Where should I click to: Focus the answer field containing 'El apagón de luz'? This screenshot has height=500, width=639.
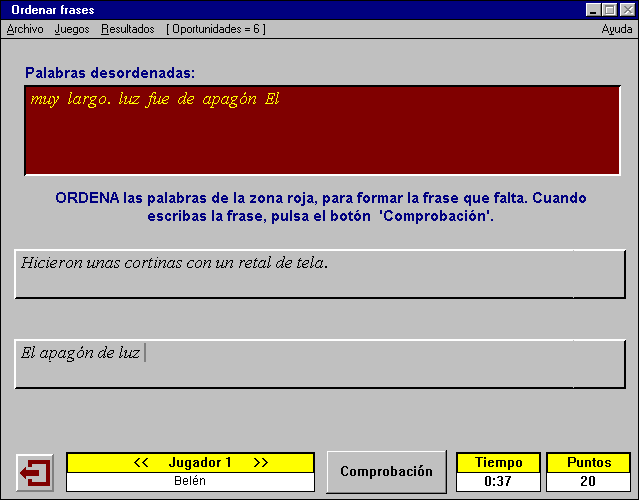320,363
